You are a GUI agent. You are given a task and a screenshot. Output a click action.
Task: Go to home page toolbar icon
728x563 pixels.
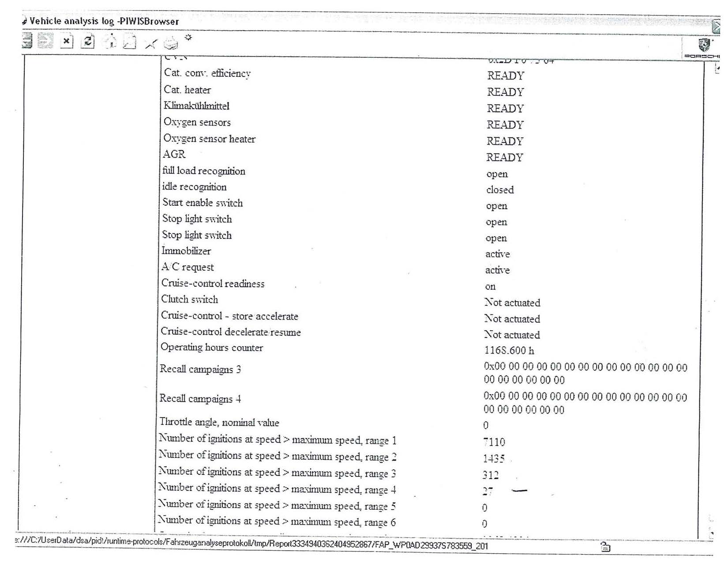coord(110,42)
